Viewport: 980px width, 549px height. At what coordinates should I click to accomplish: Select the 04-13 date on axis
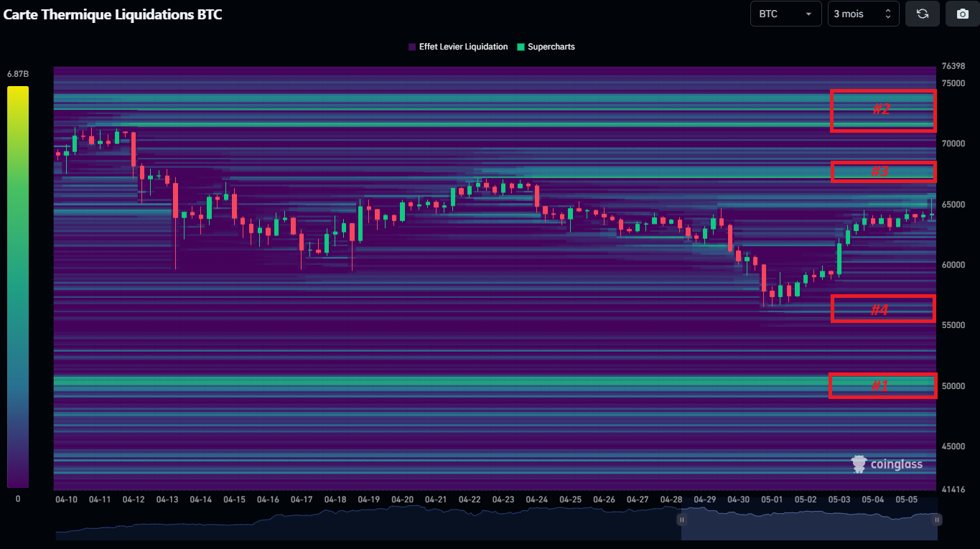click(167, 499)
